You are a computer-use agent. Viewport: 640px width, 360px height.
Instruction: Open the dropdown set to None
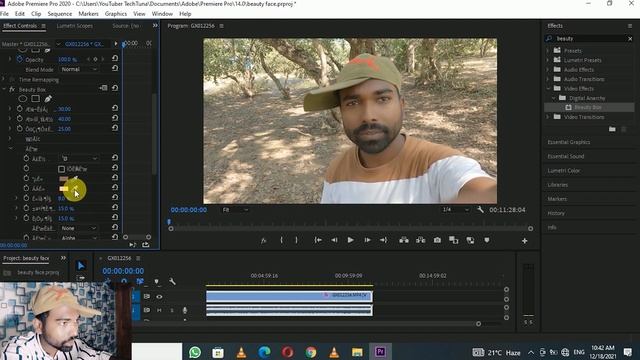[x=78, y=228]
